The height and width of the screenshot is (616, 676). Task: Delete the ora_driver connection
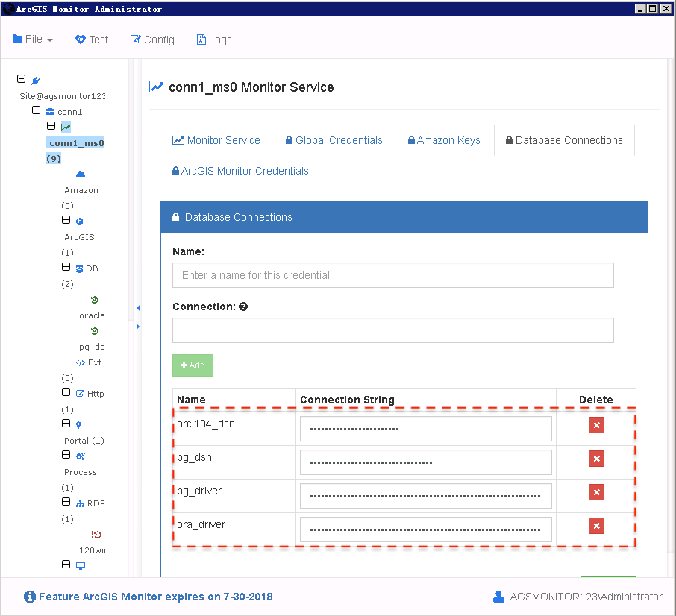tap(596, 526)
